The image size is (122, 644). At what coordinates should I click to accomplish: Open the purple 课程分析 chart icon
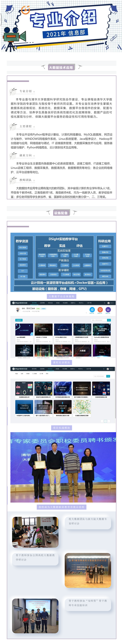[x=108, y=309]
